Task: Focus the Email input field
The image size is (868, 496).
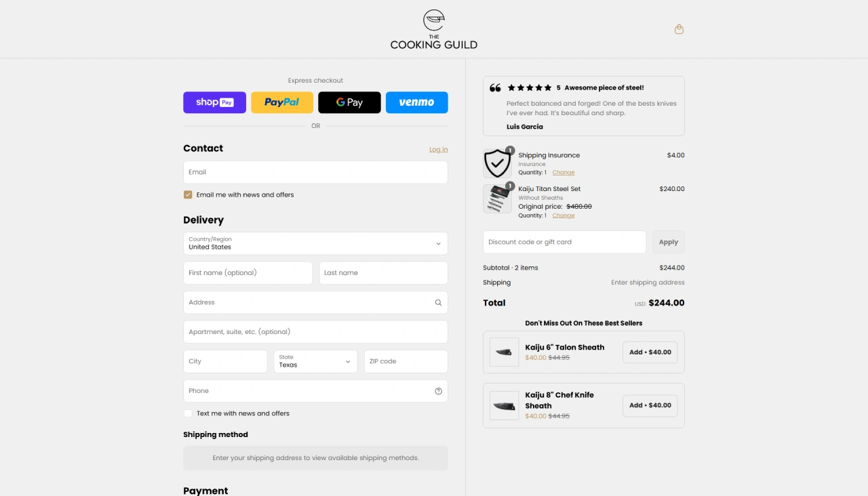Action: pos(315,172)
